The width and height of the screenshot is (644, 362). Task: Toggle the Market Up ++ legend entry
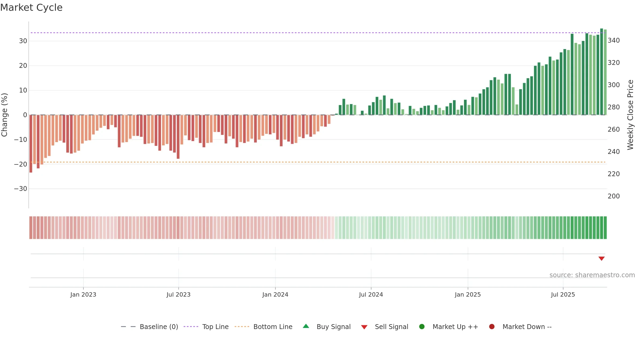click(449, 327)
